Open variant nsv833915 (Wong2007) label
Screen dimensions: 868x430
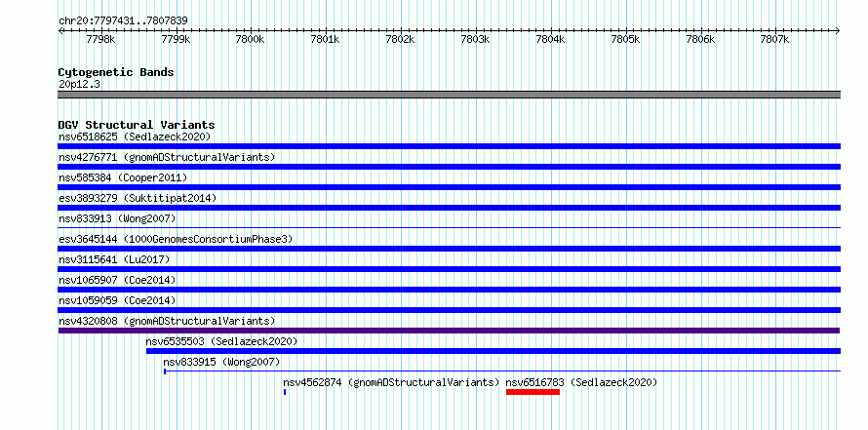[x=221, y=362]
